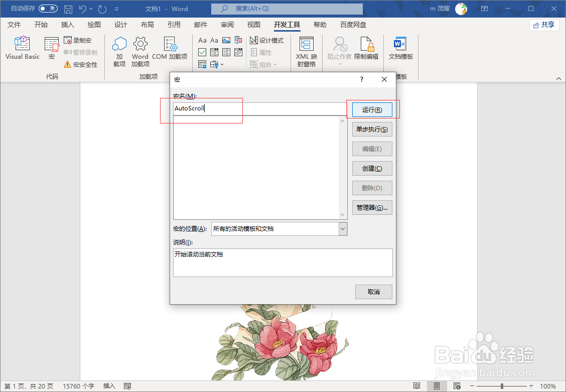Open the 文件 tab
This screenshot has width=566, height=392.
point(14,25)
